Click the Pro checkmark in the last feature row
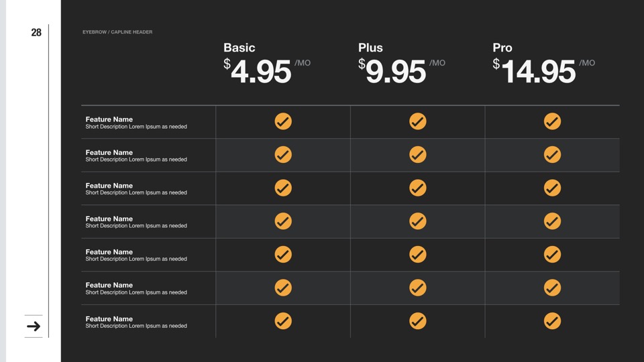The image size is (644, 362). point(552,321)
